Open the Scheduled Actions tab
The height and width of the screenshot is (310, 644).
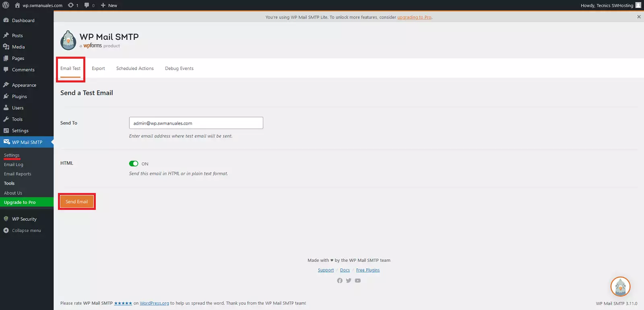(135, 68)
